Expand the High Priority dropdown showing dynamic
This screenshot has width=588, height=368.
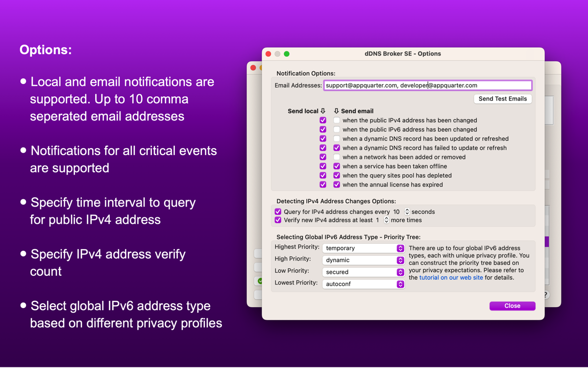click(x=363, y=260)
